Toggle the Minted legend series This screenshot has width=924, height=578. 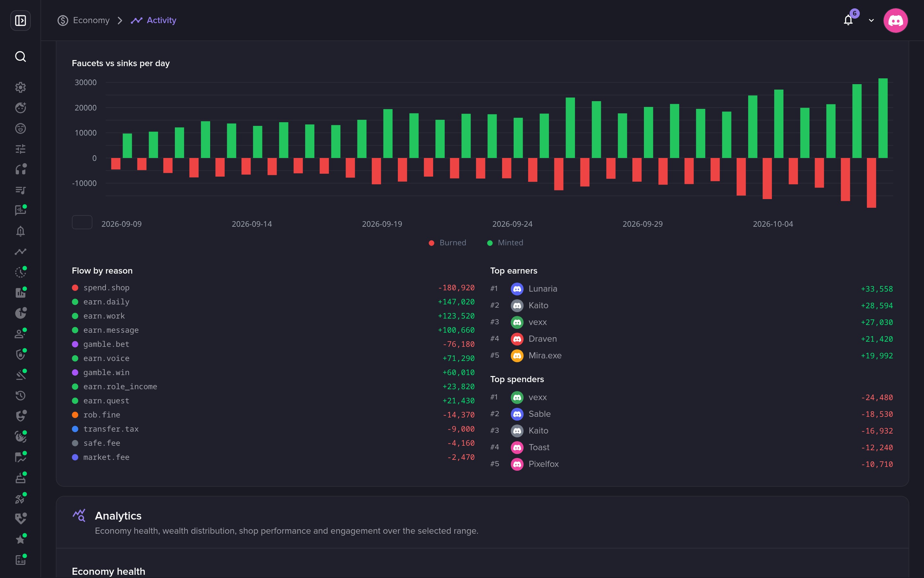pos(505,243)
